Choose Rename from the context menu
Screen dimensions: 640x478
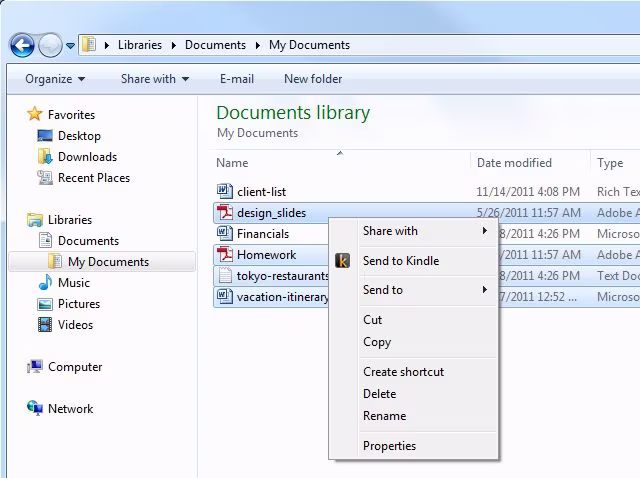[x=414, y=416]
